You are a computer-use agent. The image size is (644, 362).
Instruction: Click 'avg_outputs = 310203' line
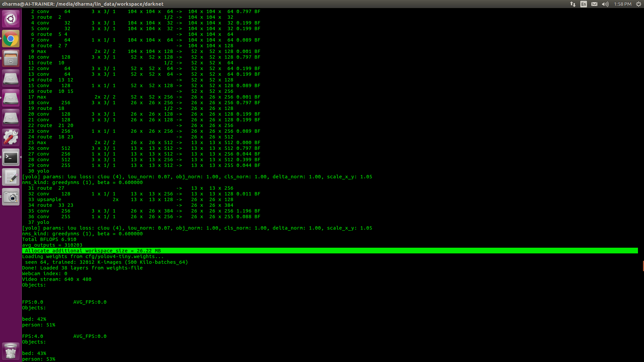tap(52, 245)
